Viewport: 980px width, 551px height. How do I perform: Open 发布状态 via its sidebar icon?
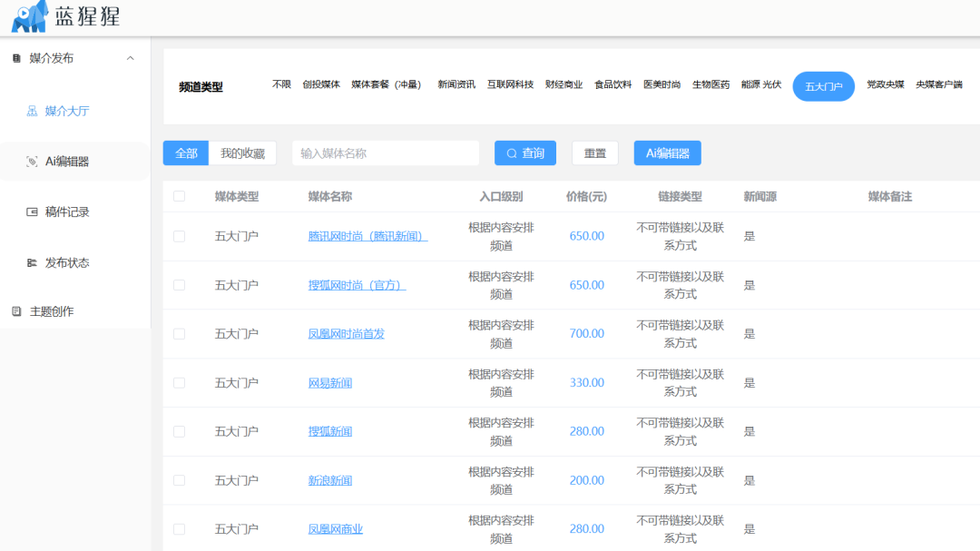[31, 263]
